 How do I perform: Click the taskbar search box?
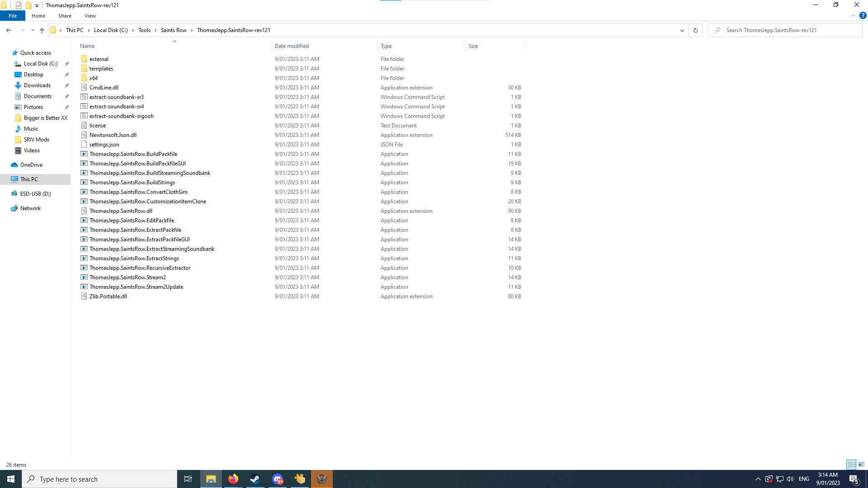coord(99,479)
